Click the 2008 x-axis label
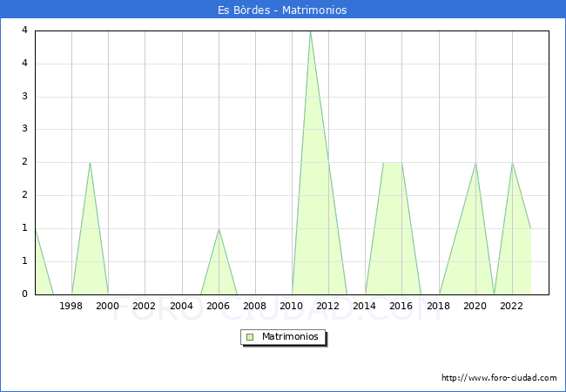Image resolution: width=566 pixels, height=392 pixels. tap(255, 306)
